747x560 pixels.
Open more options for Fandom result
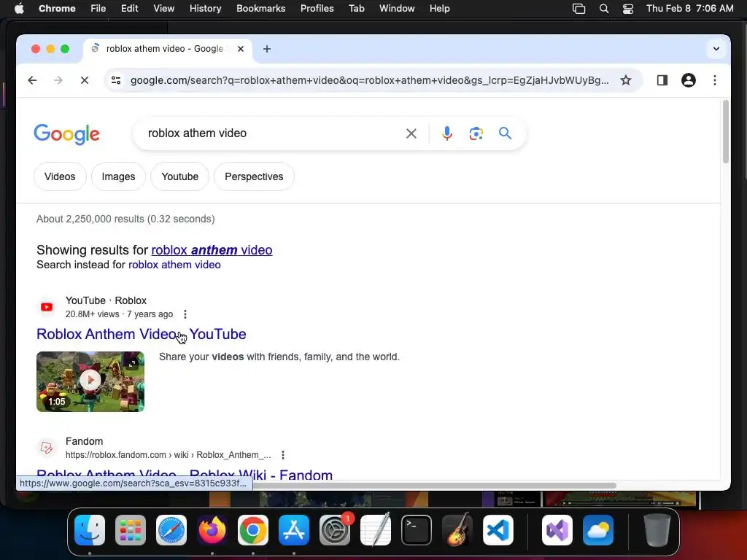click(x=283, y=455)
